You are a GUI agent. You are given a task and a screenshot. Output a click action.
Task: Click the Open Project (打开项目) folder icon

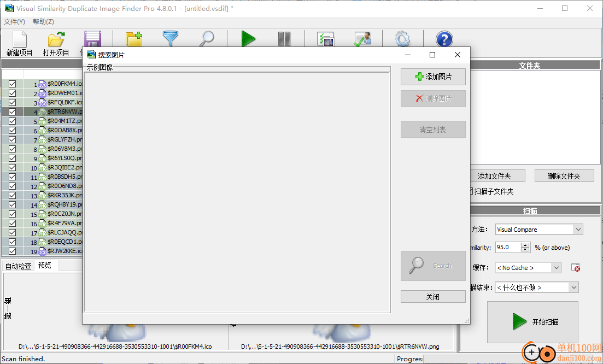click(56, 39)
